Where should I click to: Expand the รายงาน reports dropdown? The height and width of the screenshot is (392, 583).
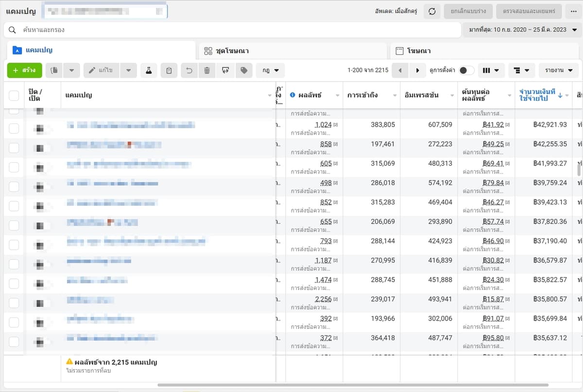[x=559, y=70]
